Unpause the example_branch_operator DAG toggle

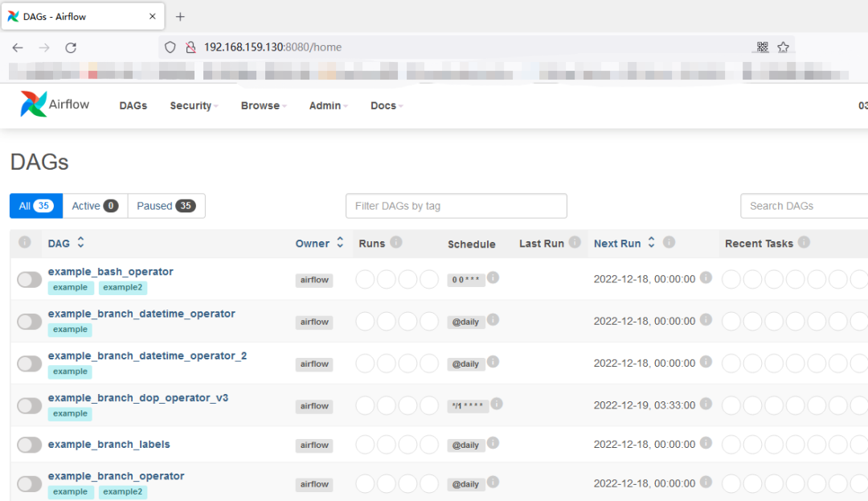[x=30, y=484]
